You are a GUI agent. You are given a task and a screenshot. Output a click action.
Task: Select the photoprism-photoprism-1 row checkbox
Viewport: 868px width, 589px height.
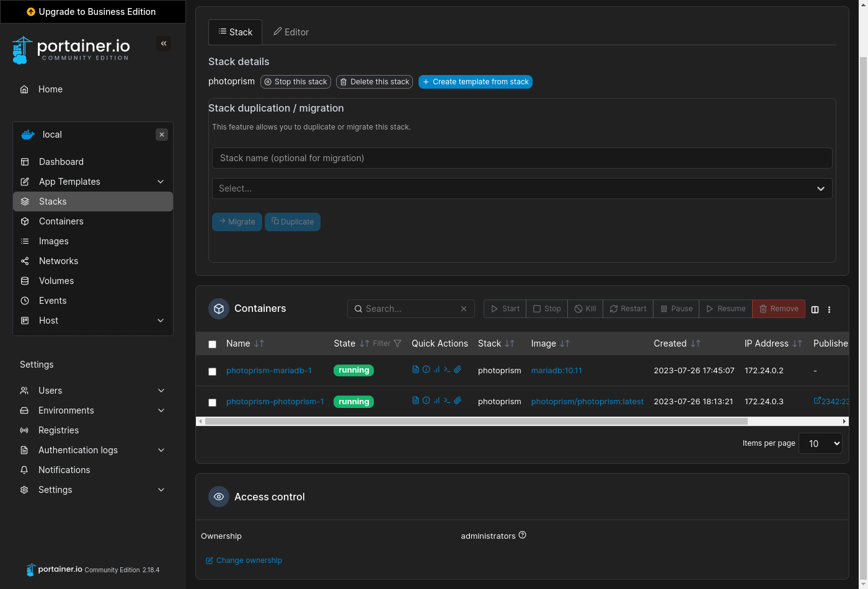click(212, 402)
